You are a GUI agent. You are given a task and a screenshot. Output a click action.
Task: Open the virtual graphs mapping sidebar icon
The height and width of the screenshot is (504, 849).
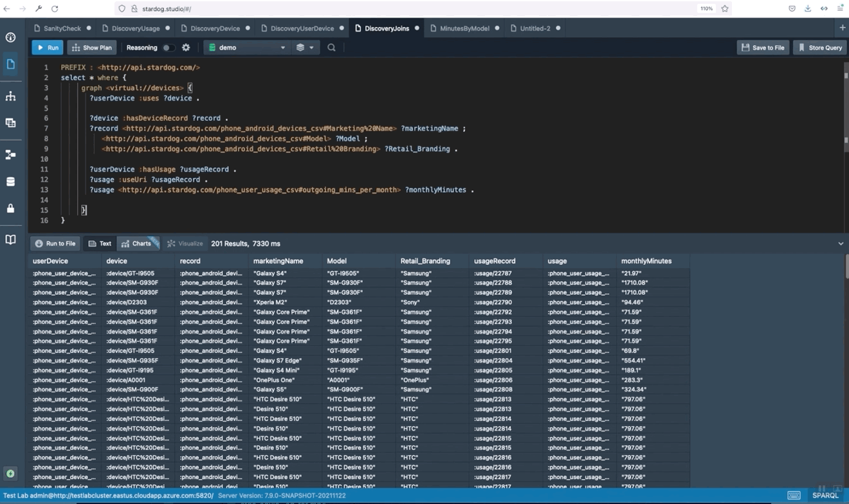(x=10, y=155)
